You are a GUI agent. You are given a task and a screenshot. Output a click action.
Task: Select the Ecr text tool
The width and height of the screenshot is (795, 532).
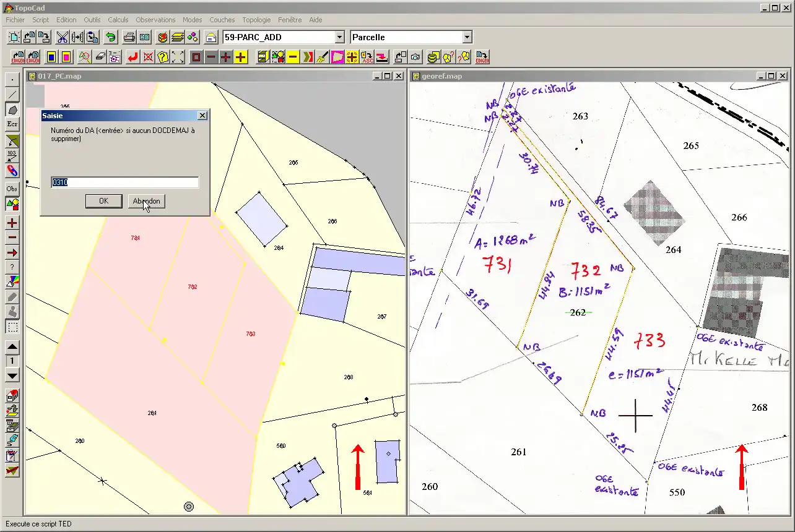pyautogui.click(x=12, y=124)
